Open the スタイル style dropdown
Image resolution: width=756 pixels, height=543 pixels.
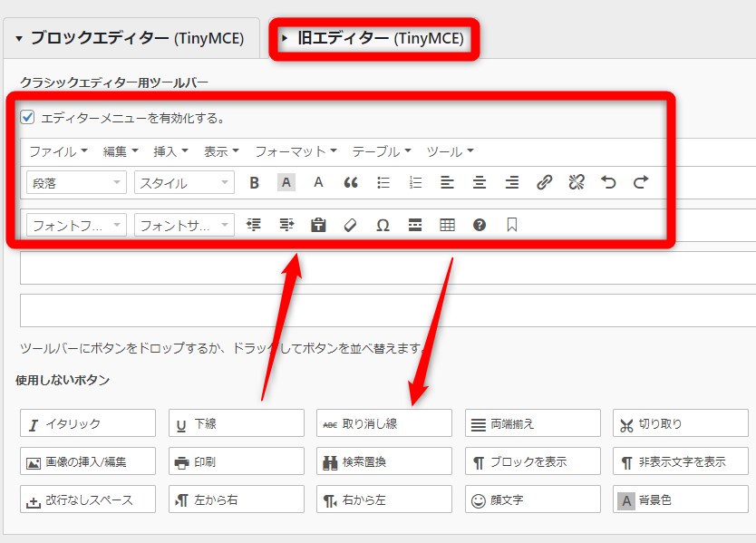tap(184, 182)
